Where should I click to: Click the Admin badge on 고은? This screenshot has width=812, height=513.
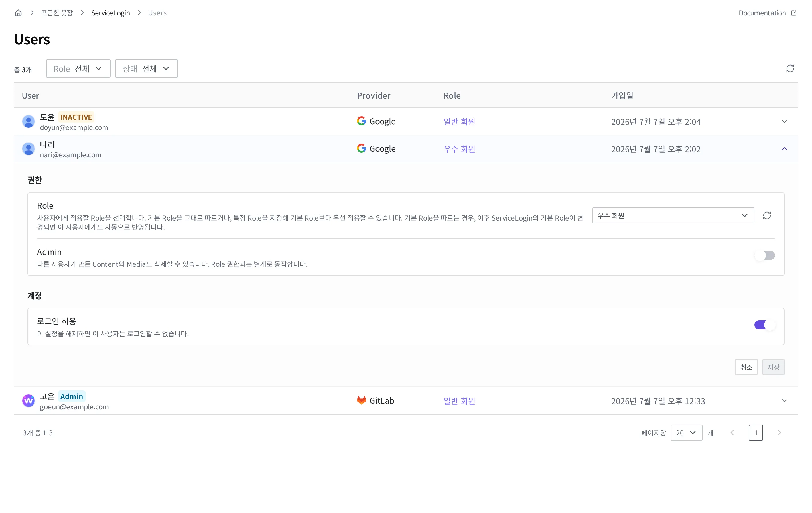click(72, 396)
